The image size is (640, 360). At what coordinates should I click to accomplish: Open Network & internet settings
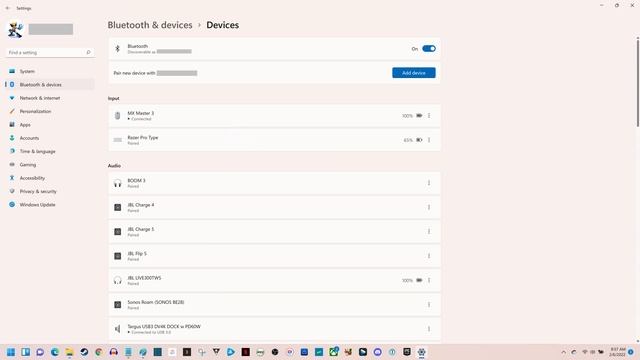(x=49, y=98)
